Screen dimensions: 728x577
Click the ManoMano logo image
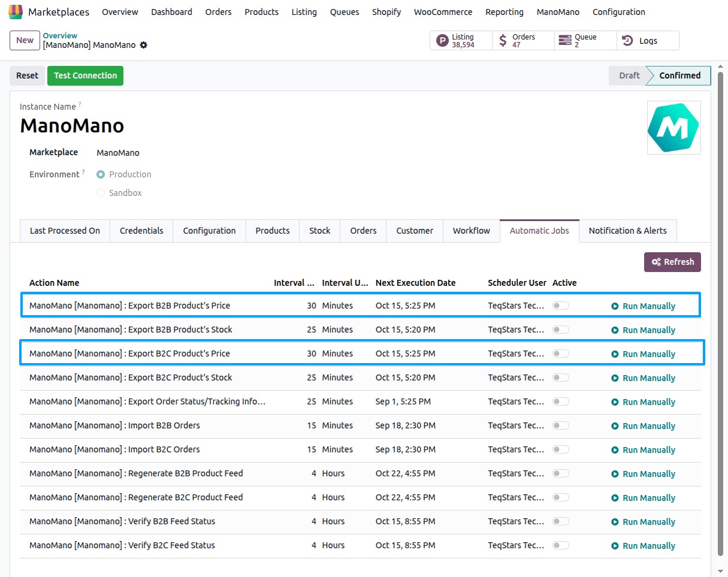(x=674, y=128)
